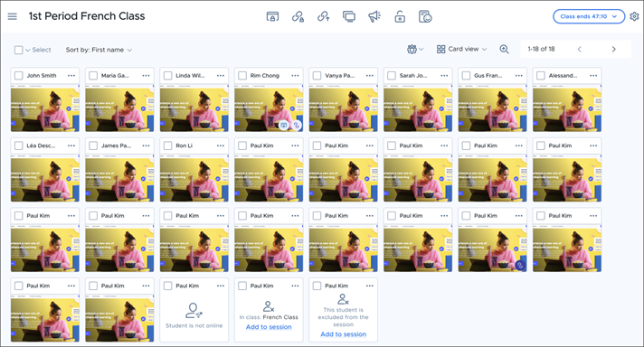Open the Card view dropdown
The image size is (644, 347).
tap(461, 49)
